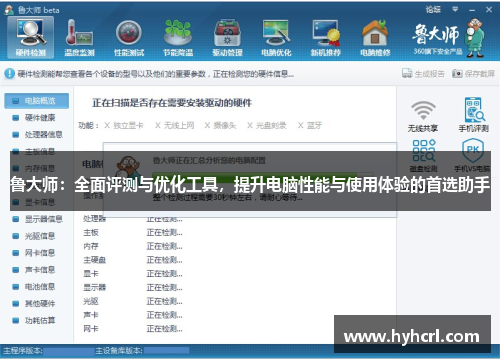The height and width of the screenshot is (362, 500).
Task: Select 电脑概览 in the sidebar
Action: tap(37, 101)
